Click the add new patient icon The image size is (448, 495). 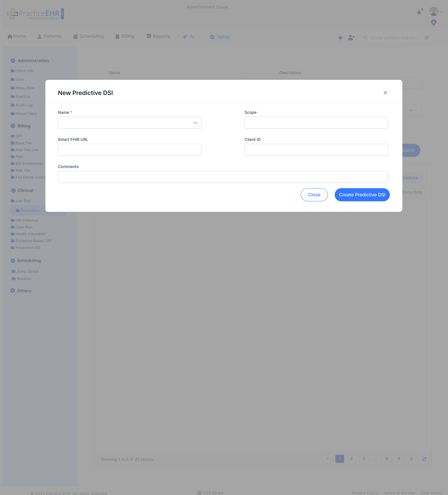click(x=351, y=38)
